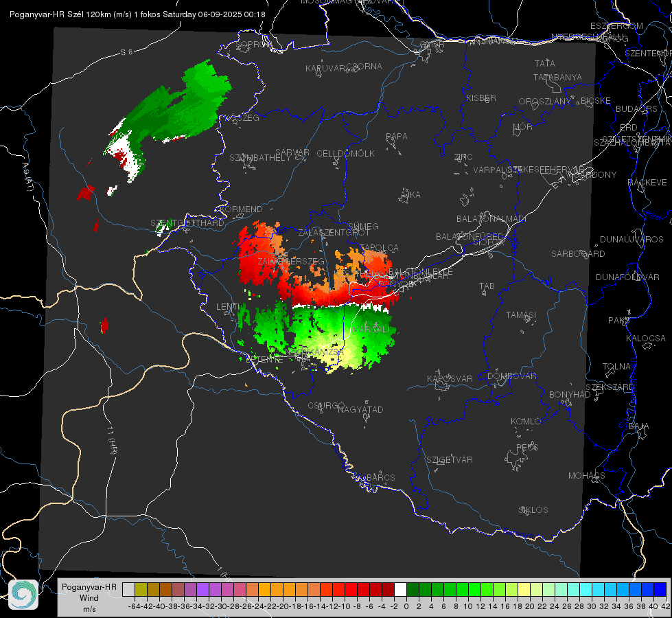672x618 pixels.
Task: Click the TAB city label
Action: point(487,286)
